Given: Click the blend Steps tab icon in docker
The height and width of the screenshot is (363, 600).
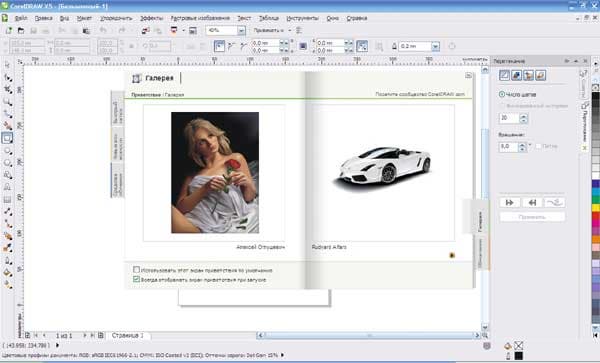Looking at the screenshot, I should pos(504,75).
